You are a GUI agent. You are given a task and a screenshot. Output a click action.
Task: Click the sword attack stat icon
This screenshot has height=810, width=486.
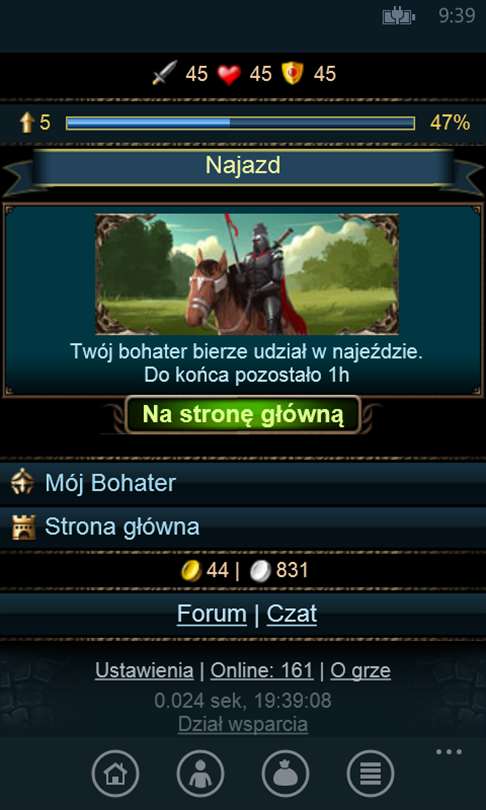coord(165,73)
